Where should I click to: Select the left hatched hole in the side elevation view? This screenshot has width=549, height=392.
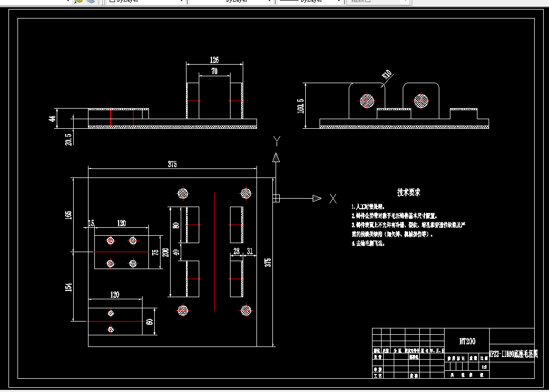[367, 101]
